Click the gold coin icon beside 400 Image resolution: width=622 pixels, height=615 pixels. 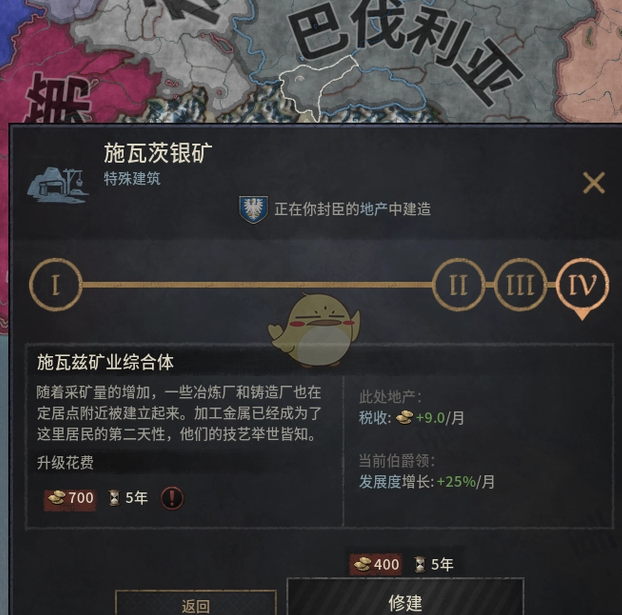362,564
